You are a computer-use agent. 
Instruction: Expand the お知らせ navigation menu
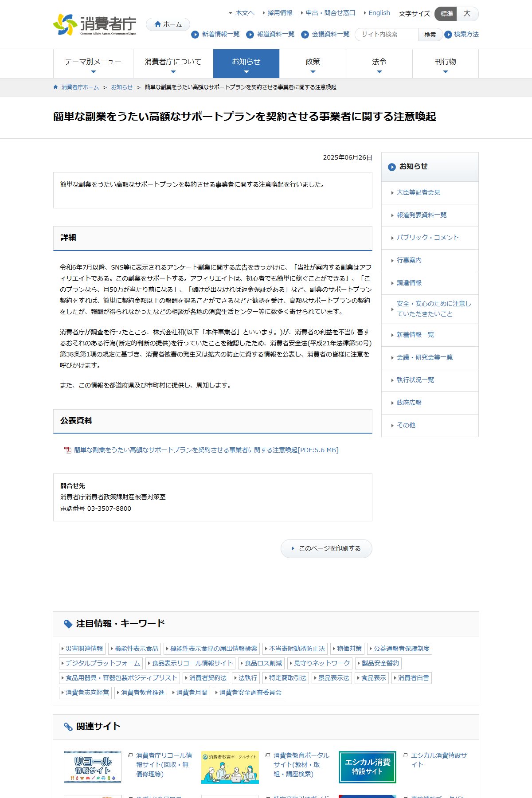point(246,64)
